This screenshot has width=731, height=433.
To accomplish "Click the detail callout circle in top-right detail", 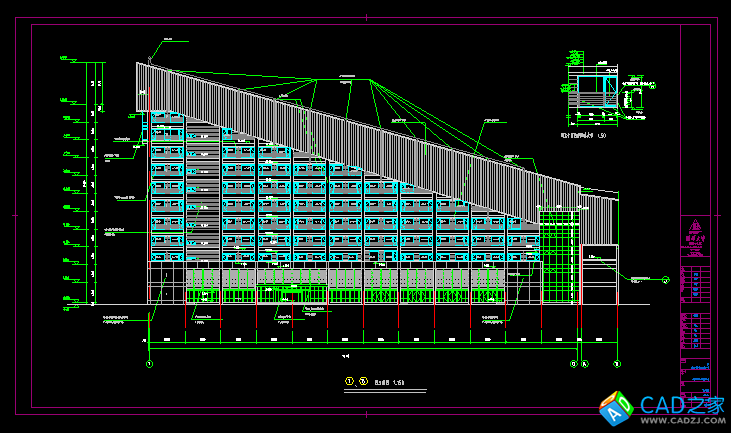I will click(x=654, y=86).
